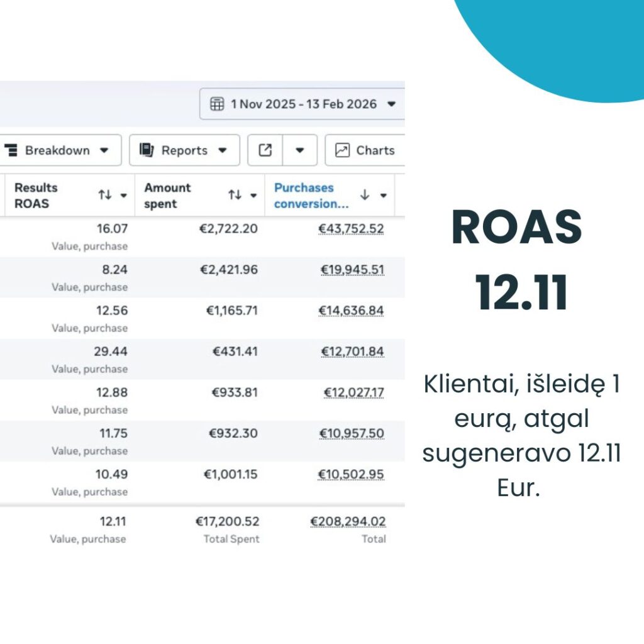The height and width of the screenshot is (644, 644).
Task: Expand the date range dropdown arrow
Action: coord(391,104)
